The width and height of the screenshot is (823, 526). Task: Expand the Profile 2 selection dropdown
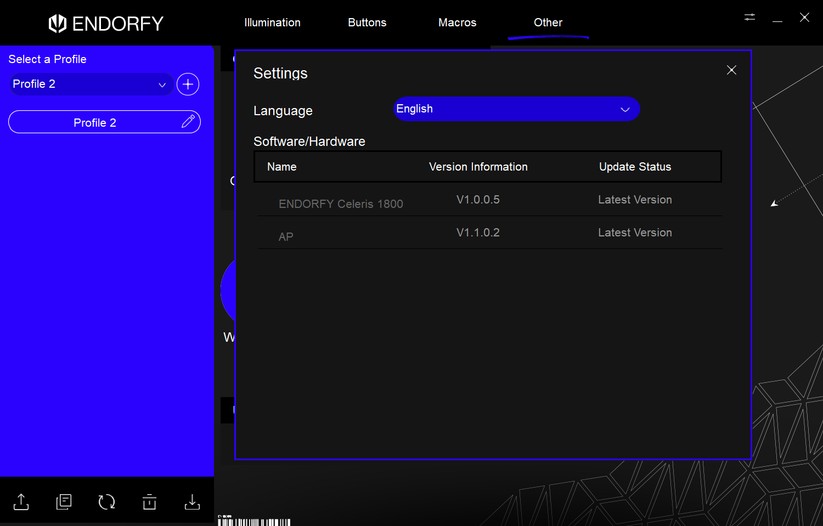pos(89,85)
